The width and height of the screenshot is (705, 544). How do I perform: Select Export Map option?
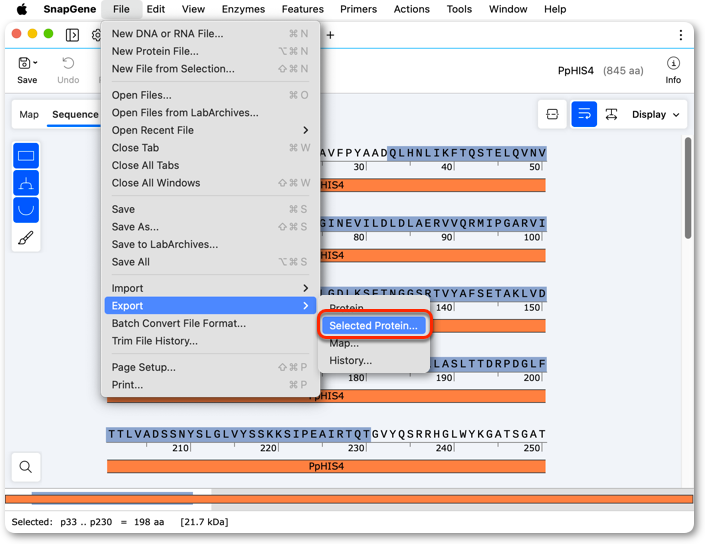pos(374,343)
